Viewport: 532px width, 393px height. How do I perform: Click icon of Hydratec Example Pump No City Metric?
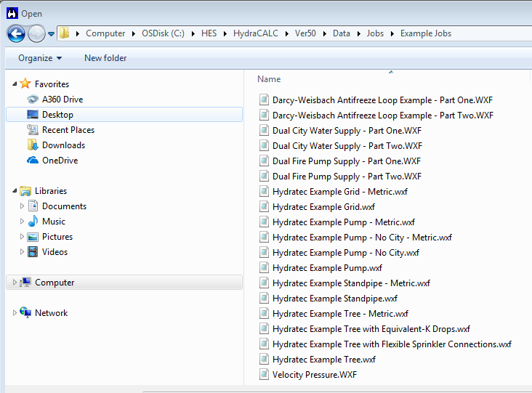(x=264, y=237)
